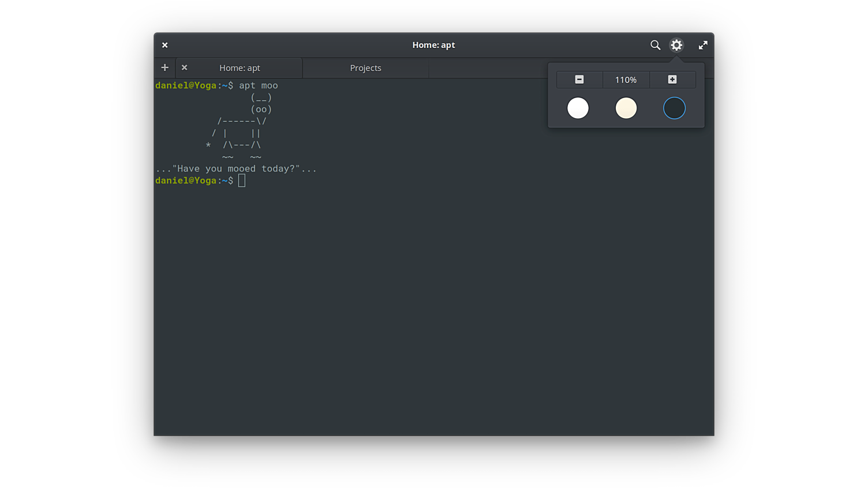This screenshot has width=868, height=488.
Task: Close the Home: apt tab
Action: click(x=185, y=67)
